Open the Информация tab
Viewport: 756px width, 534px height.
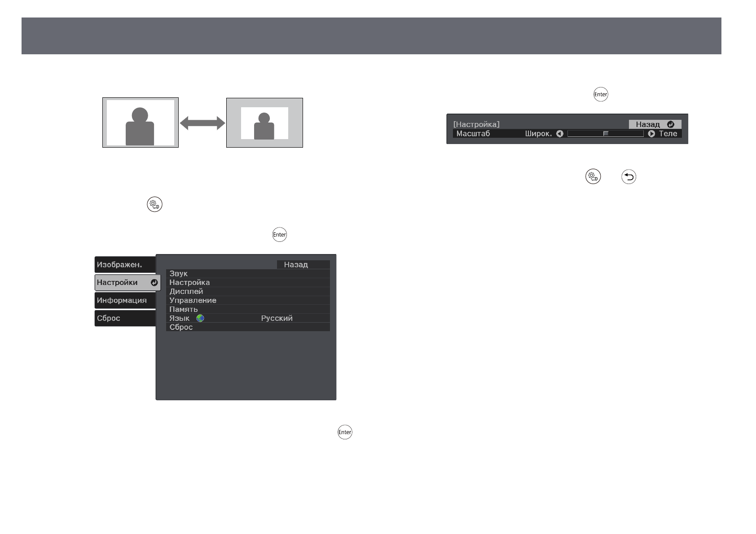click(125, 301)
